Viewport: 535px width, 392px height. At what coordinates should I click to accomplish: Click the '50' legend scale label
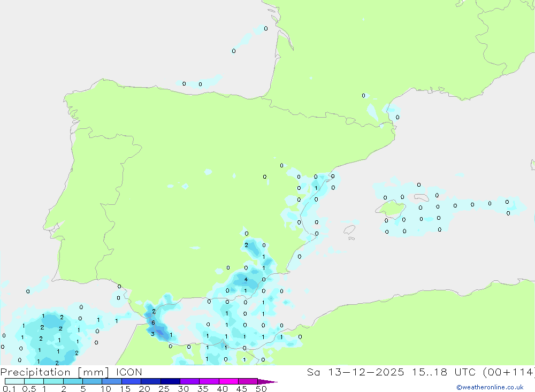click(x=261, y=389)
